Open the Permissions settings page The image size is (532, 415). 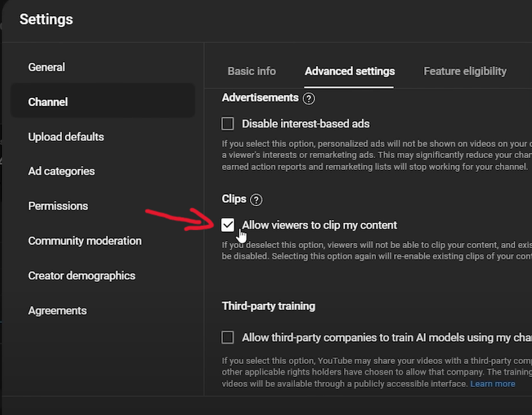58,206
